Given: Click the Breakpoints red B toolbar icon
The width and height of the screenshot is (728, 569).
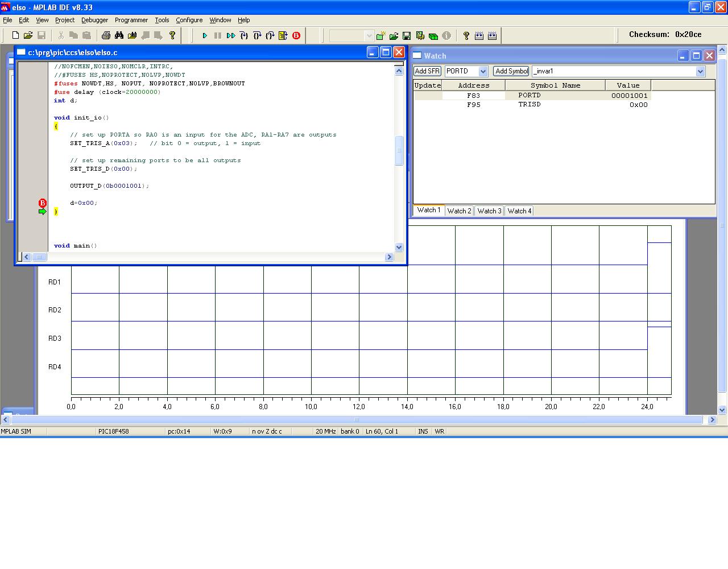Looking at the screenshot, I should coord(296,35).
